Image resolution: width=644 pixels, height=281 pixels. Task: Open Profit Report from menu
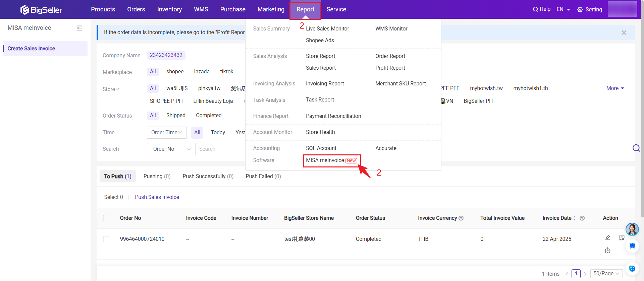[x=390, y=68]
